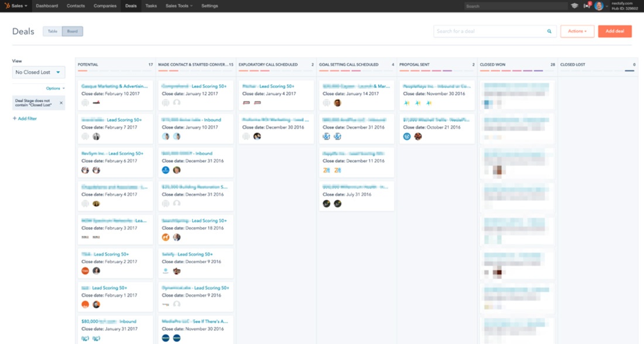
Task: Click the Add deal button
Action: coord(615,31)
